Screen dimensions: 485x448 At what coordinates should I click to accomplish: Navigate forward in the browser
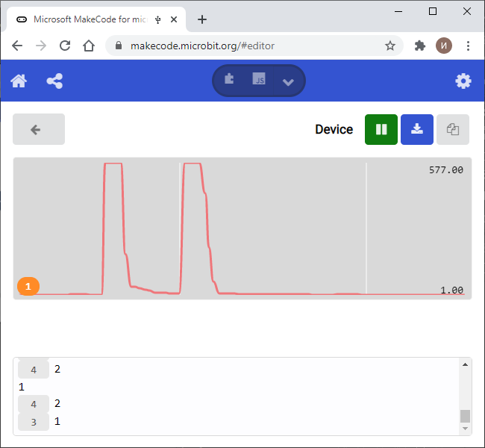point(41,46)
